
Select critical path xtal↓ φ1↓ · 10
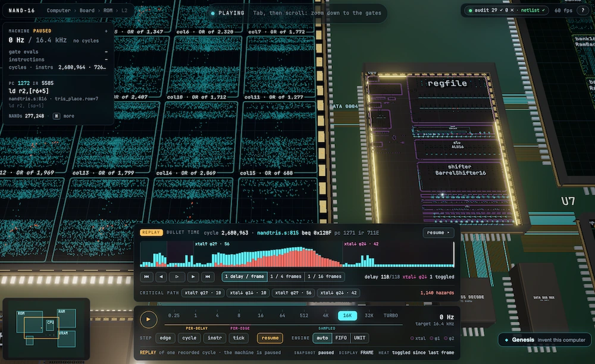pos(248,293)
